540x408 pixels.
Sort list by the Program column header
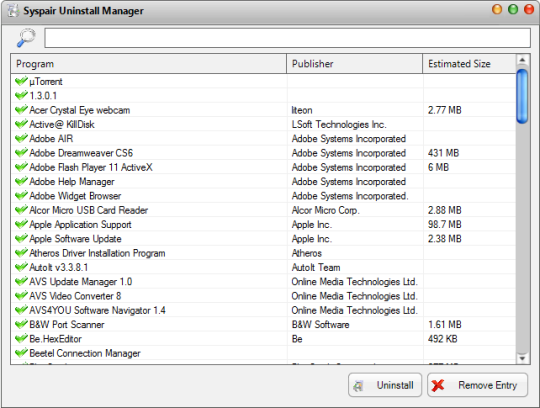click(149, 64)
